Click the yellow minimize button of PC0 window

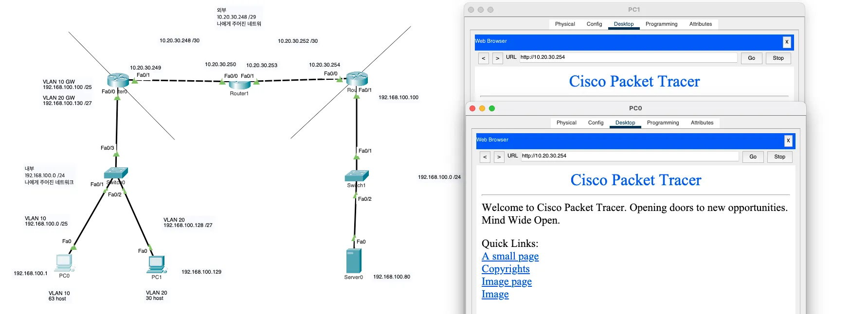pos(482,108)
